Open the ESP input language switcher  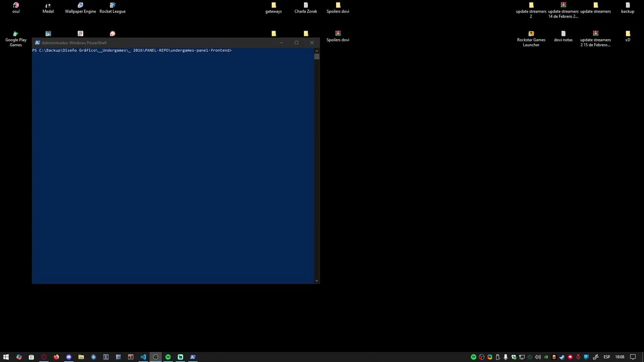click(x=607, y=357)
